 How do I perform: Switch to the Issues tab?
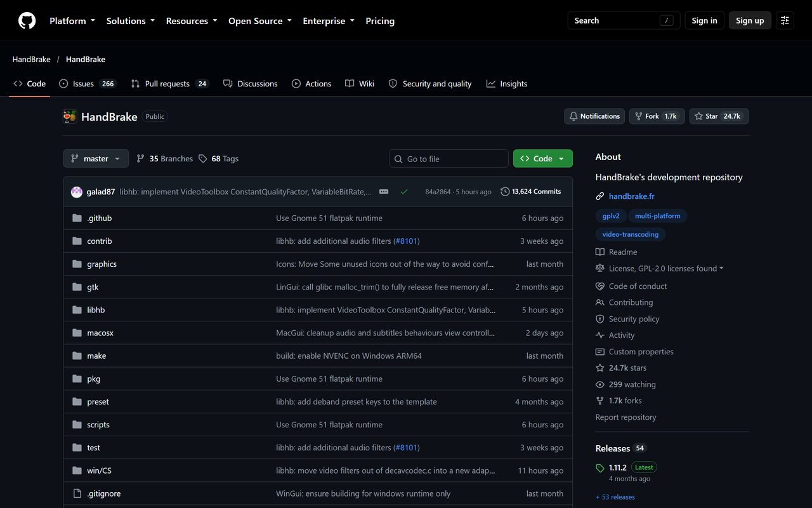(88, 84)
